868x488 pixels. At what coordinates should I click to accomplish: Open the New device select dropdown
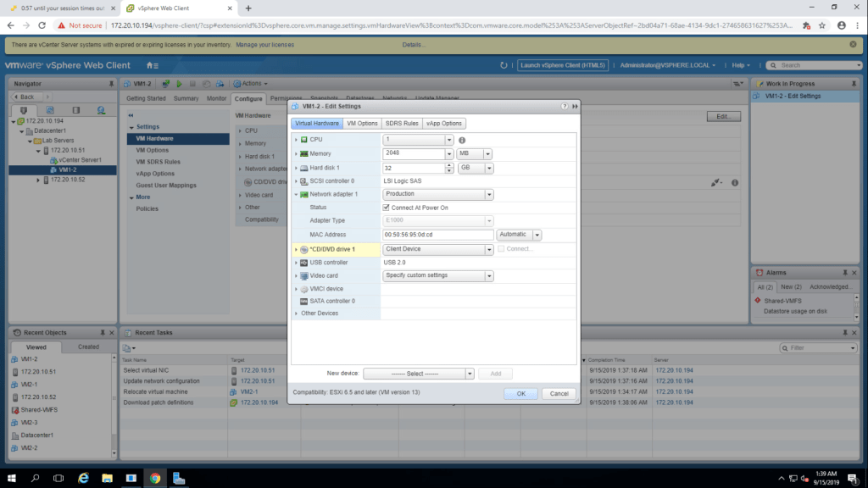pos(470,374)
